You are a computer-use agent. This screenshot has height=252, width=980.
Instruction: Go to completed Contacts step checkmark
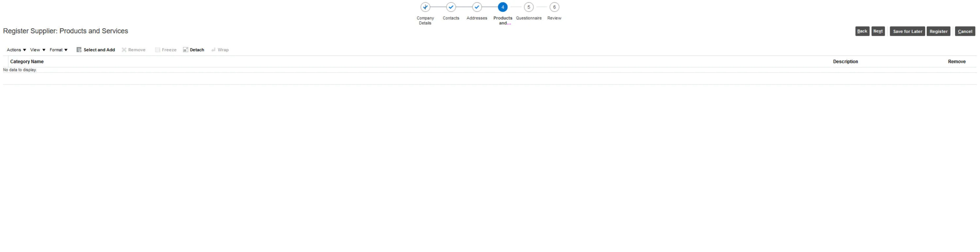click(451, 7)
